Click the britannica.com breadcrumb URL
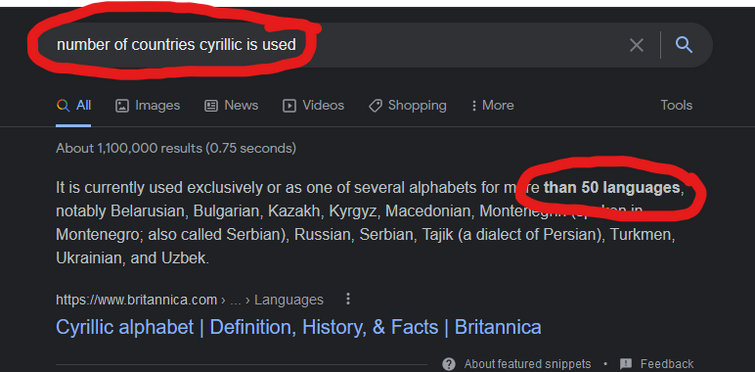Screen dimensions: 755x372 [x=190, y=300]
